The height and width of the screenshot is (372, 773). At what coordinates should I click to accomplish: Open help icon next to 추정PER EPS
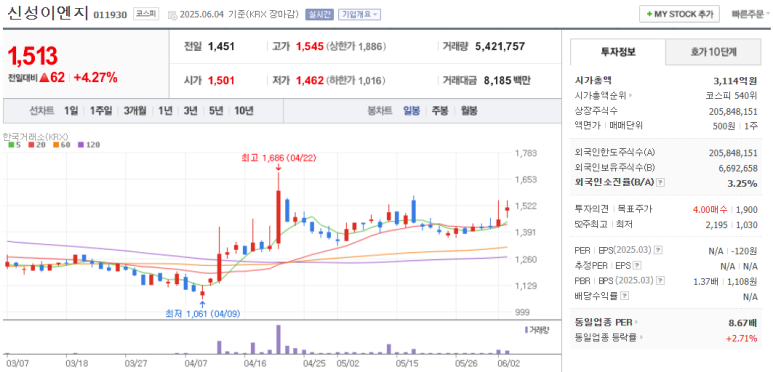pyautogui.click(x=637, y=266)
